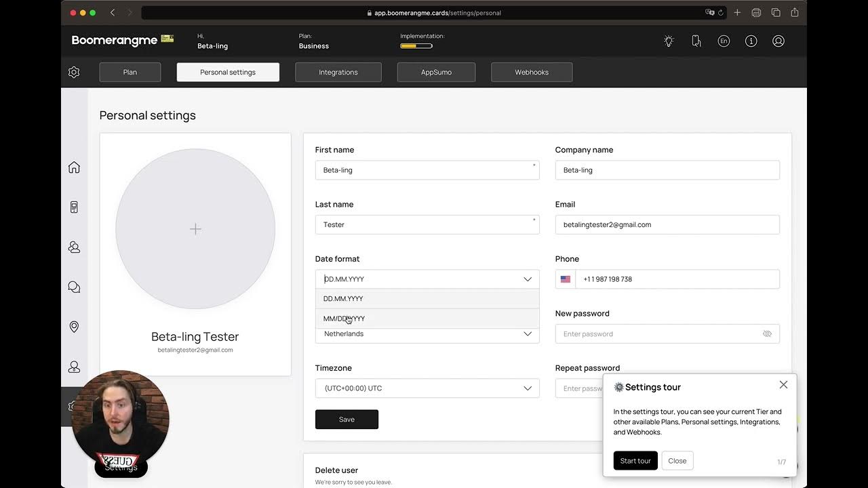Expand the Date format dropdown chevron
The height and width of the screenshot is (488, 868).
coord(528,279)
